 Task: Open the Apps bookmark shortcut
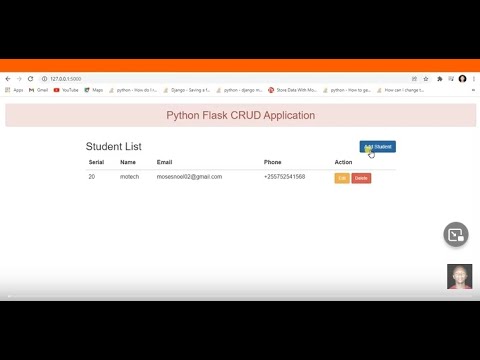tap(14, 90)
